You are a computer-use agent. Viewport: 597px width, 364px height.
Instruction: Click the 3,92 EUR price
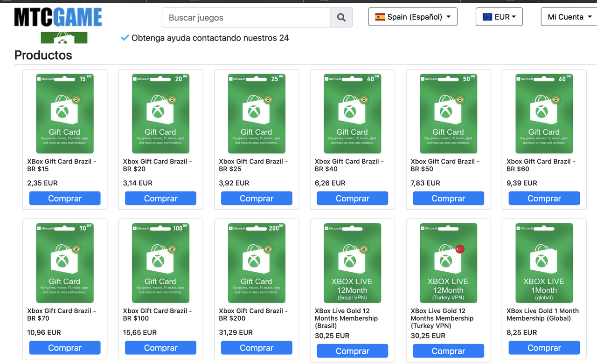click(234, 183)
